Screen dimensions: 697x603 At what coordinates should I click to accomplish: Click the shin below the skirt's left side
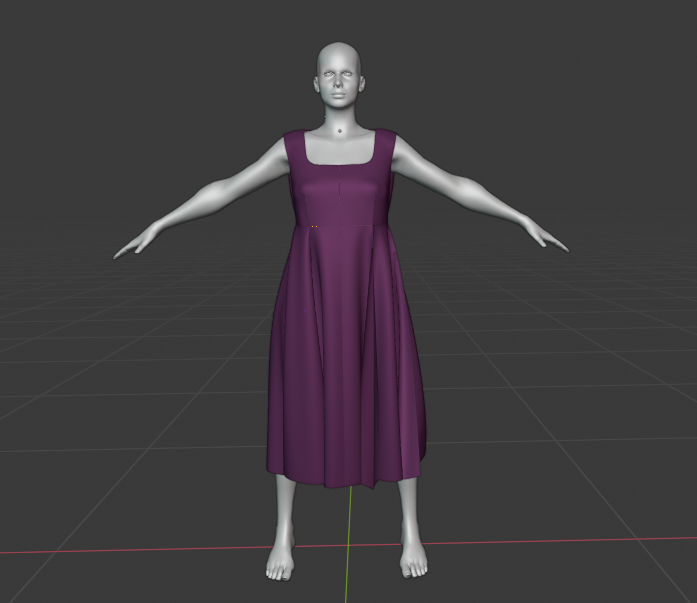284,510
